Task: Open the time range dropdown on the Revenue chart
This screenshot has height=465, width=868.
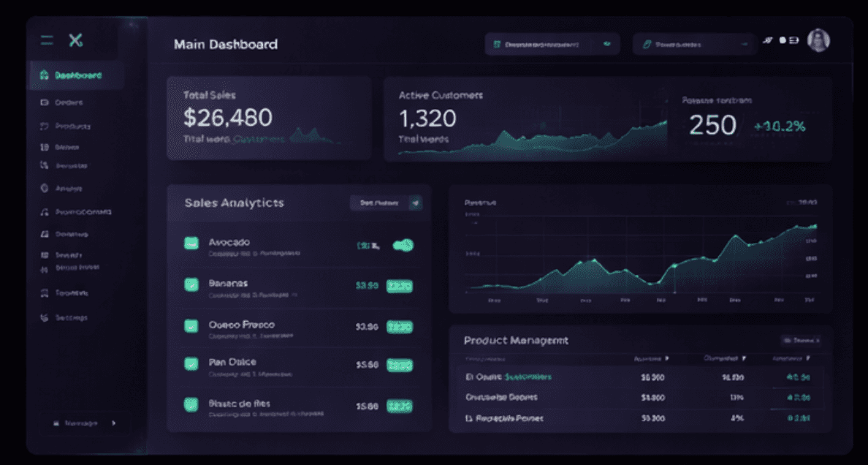Action: tap(802, 203)
